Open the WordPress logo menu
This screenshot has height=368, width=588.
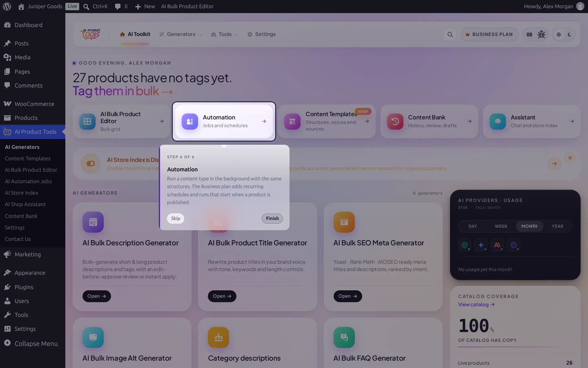pos(7,6)
